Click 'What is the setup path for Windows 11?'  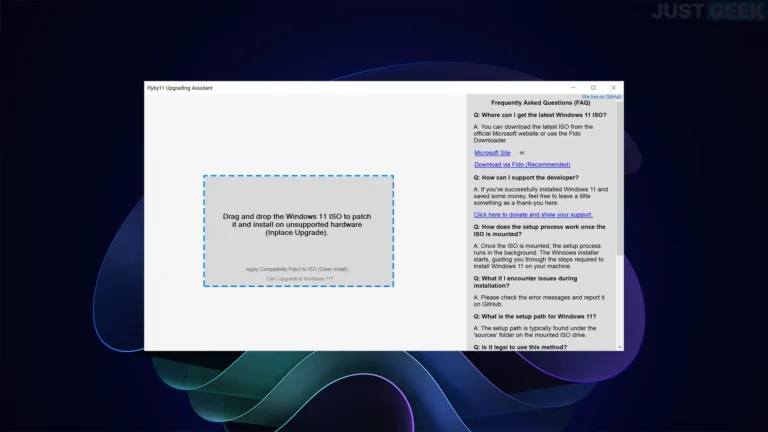click(x=536, y=315)
